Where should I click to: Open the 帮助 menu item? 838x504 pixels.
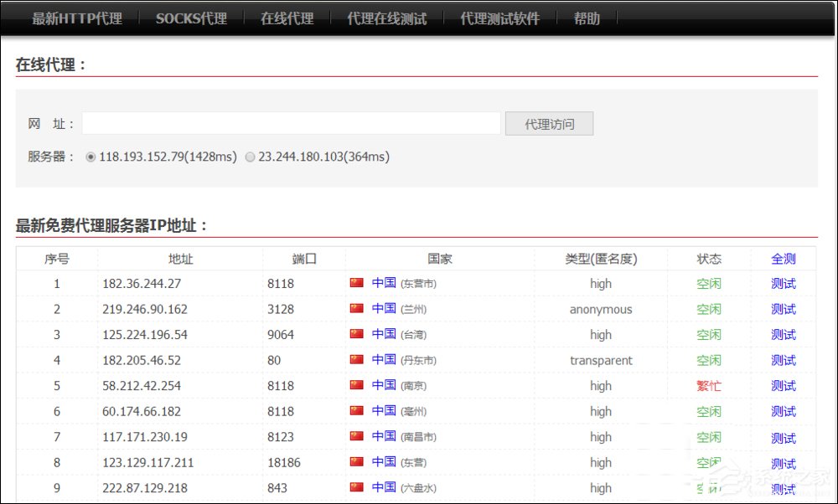(587, 18)
